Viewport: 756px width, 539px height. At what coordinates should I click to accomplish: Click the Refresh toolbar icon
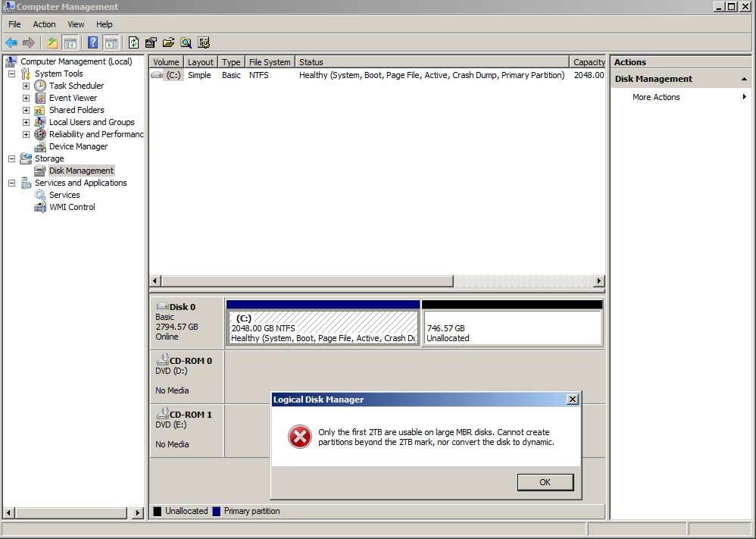coord(133,42)
